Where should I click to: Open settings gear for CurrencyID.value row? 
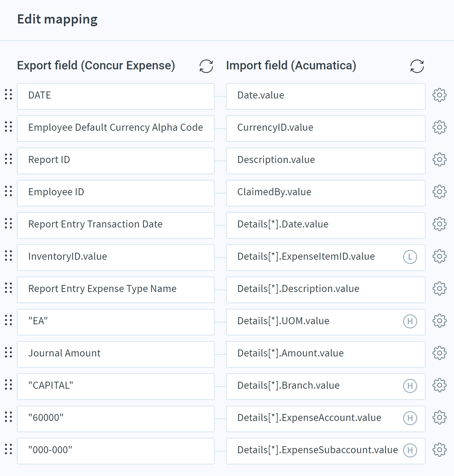[x=440, y=127]
